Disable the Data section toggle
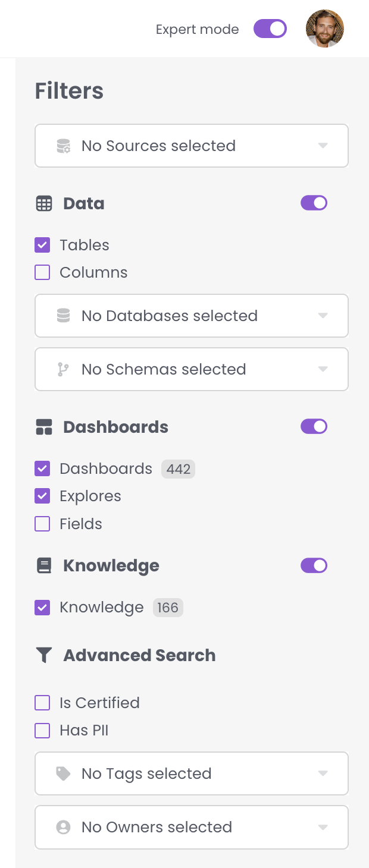The image size is (369, 868). coord(314,203)
